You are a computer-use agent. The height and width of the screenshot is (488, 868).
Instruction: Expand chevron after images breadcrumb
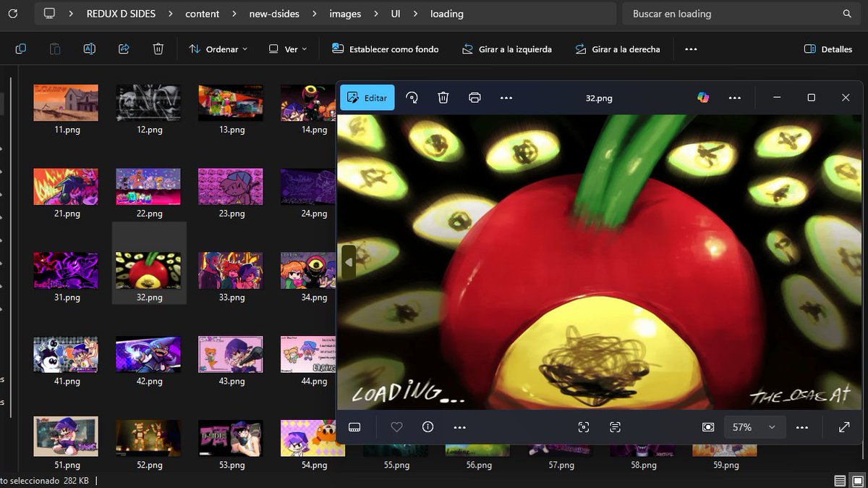coord(375,14)
